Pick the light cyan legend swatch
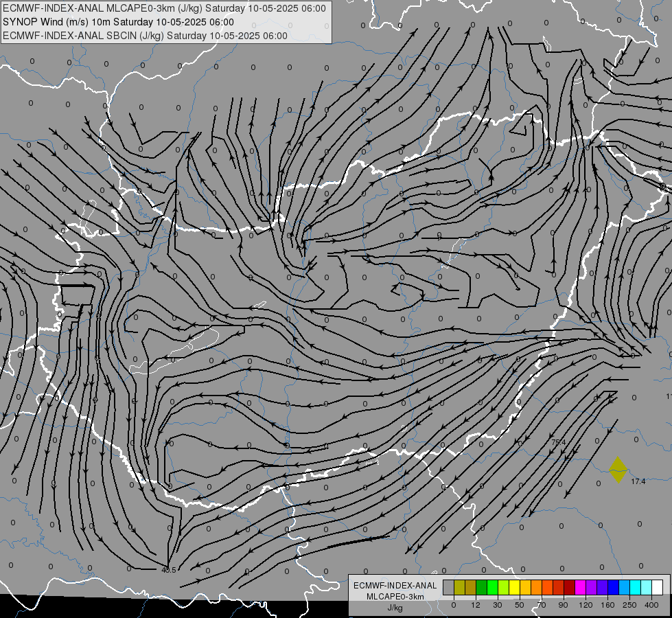The image size is (672, 618). point(647,587)
